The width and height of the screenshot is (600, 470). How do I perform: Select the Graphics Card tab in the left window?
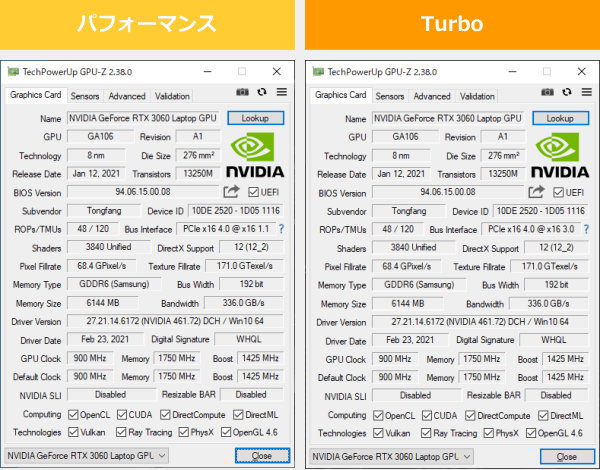click(x=36, y=95)
